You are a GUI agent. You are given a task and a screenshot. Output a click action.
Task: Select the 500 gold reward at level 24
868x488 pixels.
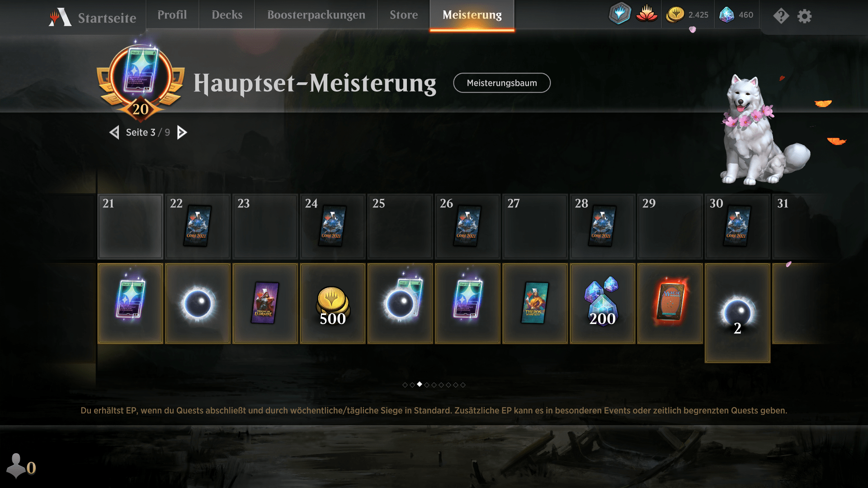[x=332, y=304]
